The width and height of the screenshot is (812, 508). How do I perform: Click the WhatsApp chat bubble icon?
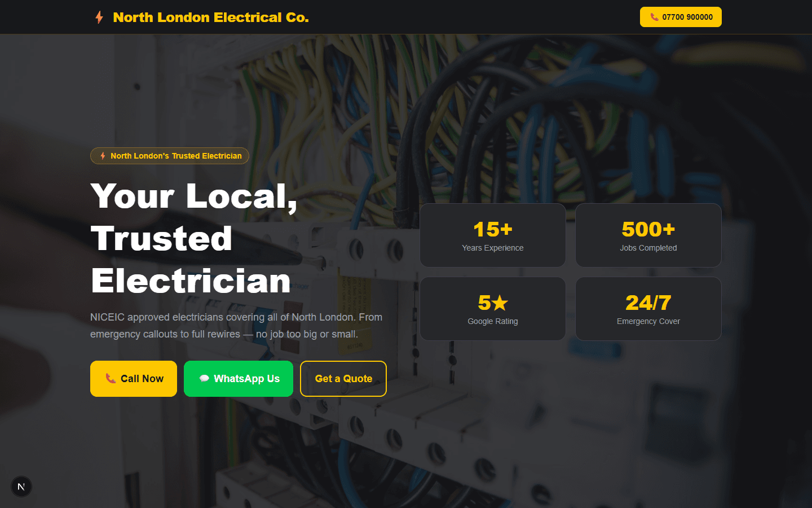tap(204, 379)
